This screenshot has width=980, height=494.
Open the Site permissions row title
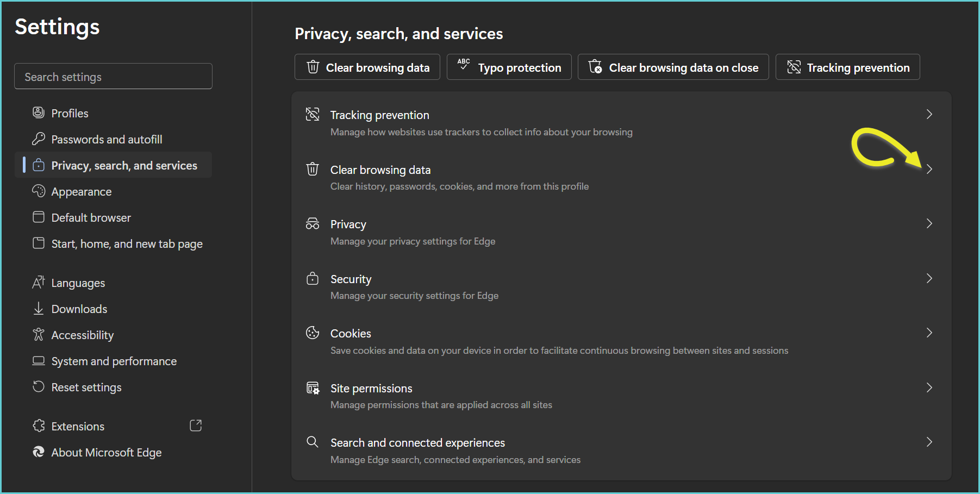pos(371,388)
